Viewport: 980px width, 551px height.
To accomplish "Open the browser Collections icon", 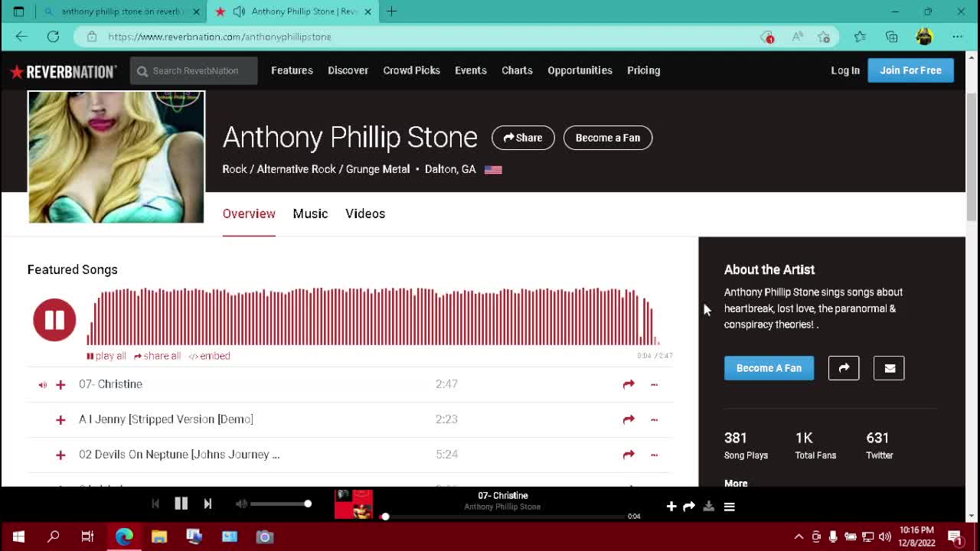I will coord(892,36).
